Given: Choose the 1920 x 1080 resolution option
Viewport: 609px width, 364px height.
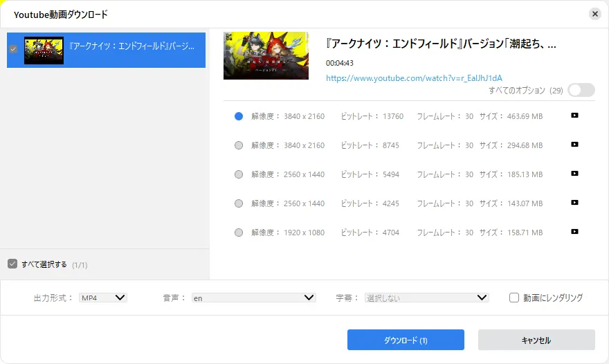Looking at the screenshot, I should coord(239,233).
